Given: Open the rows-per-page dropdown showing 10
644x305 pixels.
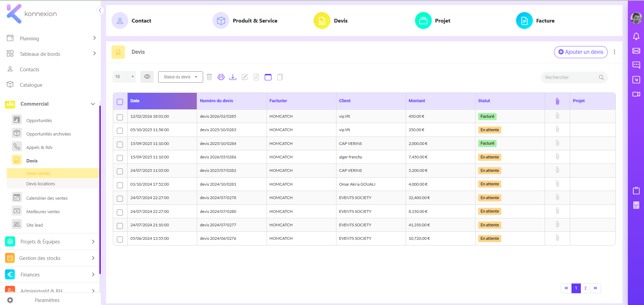Looking at the screenshot, I should (x=124, y=77).
